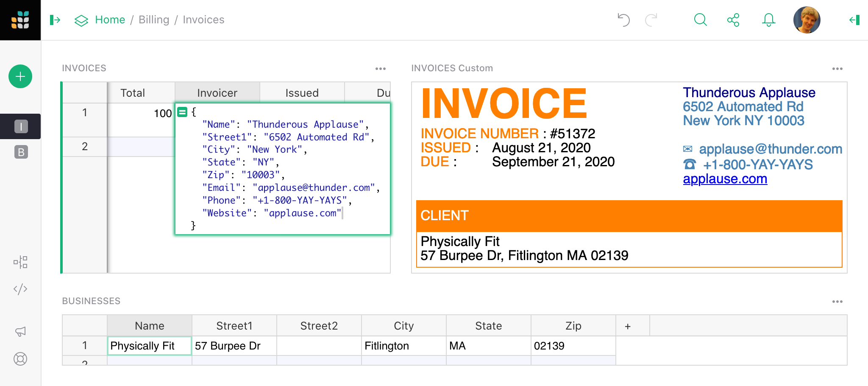Open notifications via the bell icon

point(768,20)
